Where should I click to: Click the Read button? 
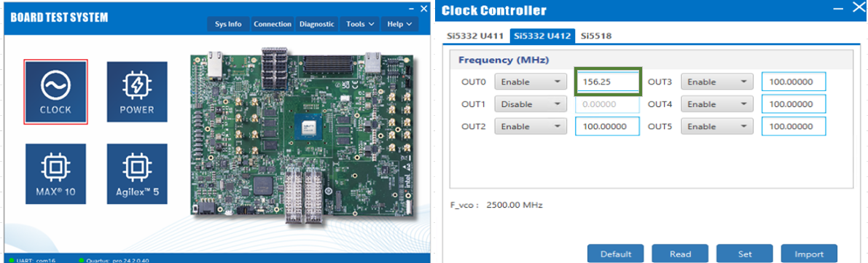click(680, 254)
